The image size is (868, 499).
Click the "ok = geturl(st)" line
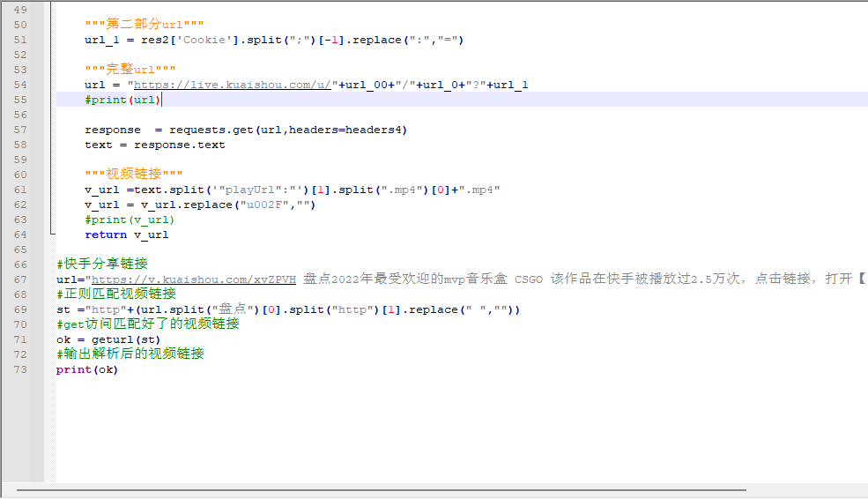click(x=108, y=339)
